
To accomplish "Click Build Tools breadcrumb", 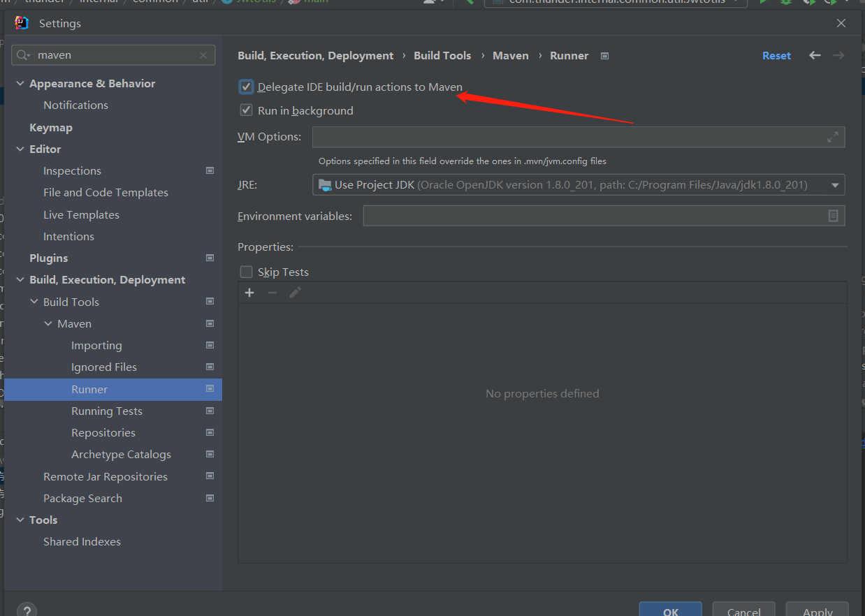I will click(x=442, y=55).
